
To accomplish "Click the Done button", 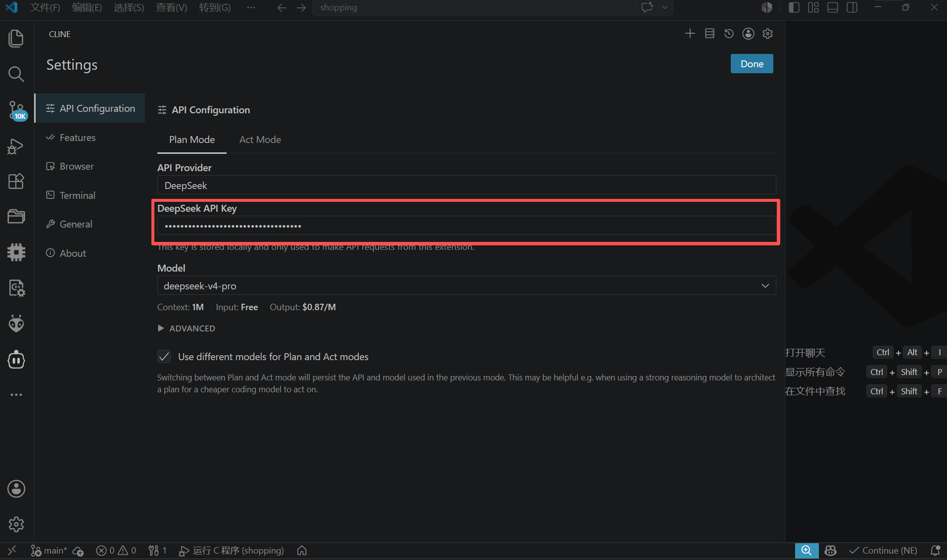I will [x=752, y=64].
